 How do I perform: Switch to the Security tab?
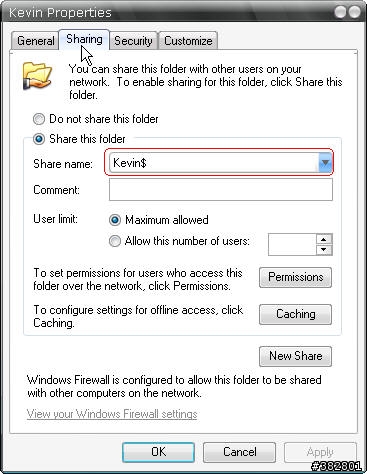(x=133, y=41)
